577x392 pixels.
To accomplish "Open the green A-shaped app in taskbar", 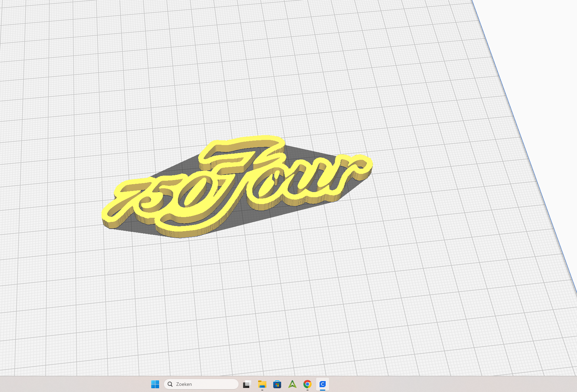I will point(292,384).
